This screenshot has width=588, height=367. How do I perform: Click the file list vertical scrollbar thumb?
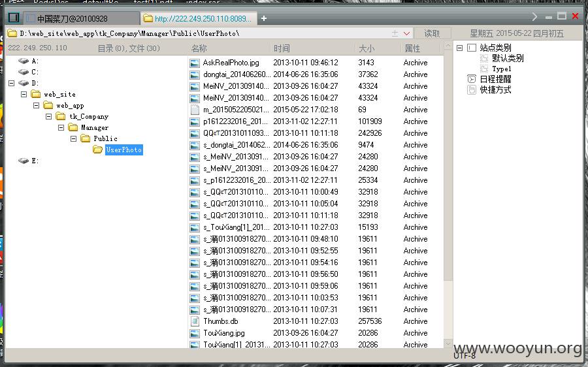(x=448, y=167)
